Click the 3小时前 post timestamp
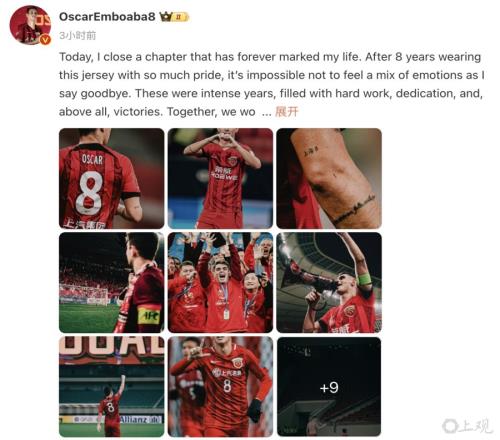 (x=77, y=35)
